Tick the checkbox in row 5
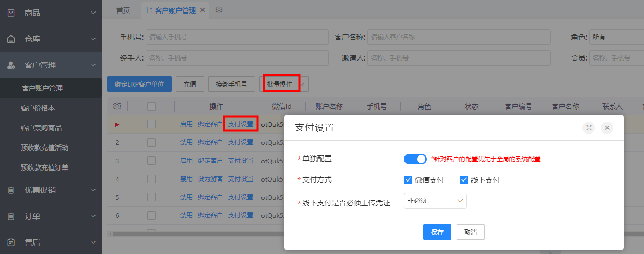 (x=151, y=197)
